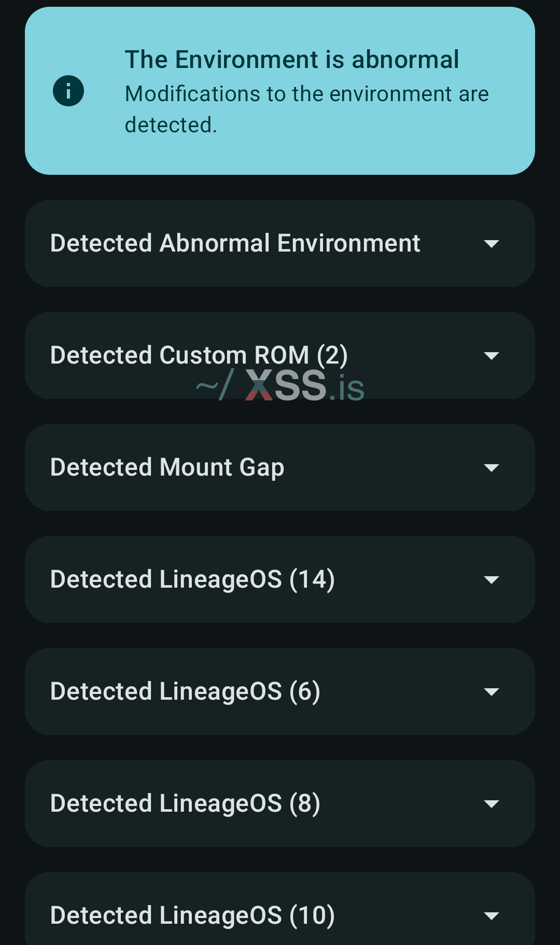Expand the Detected Abnormal Environment arrow
This screenshot has width=560, height=945.
coord(491,243)
